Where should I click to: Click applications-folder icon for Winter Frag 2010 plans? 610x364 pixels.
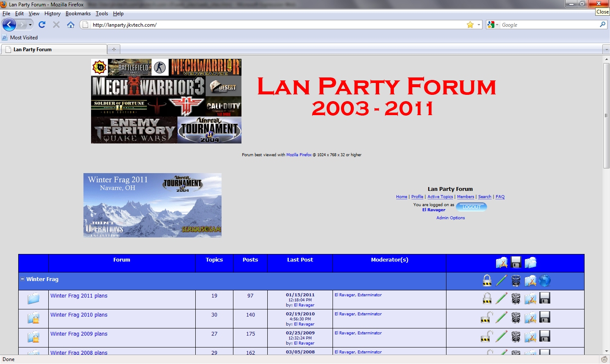530,317
